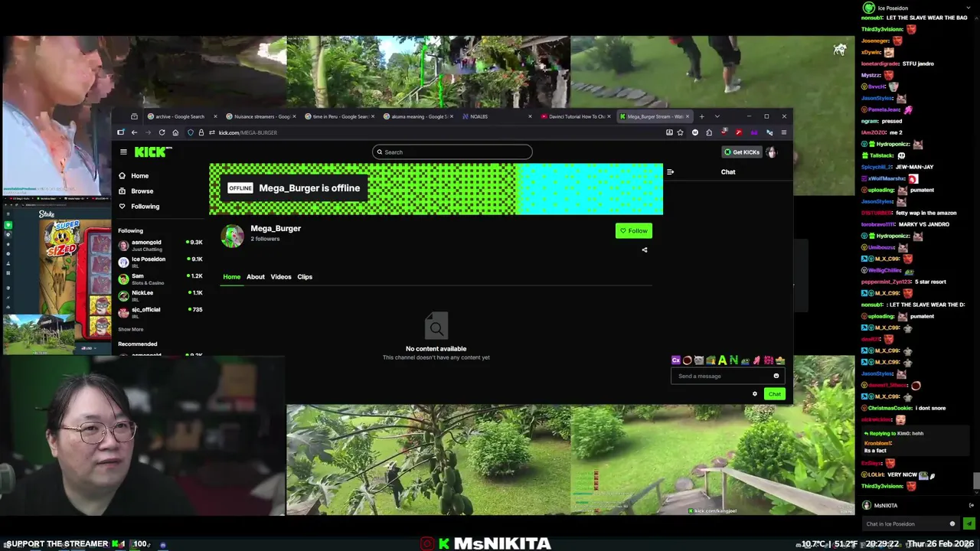Click the green Chat send button
The height and width of the screenshot is (551, 980).
click(775, 394)
